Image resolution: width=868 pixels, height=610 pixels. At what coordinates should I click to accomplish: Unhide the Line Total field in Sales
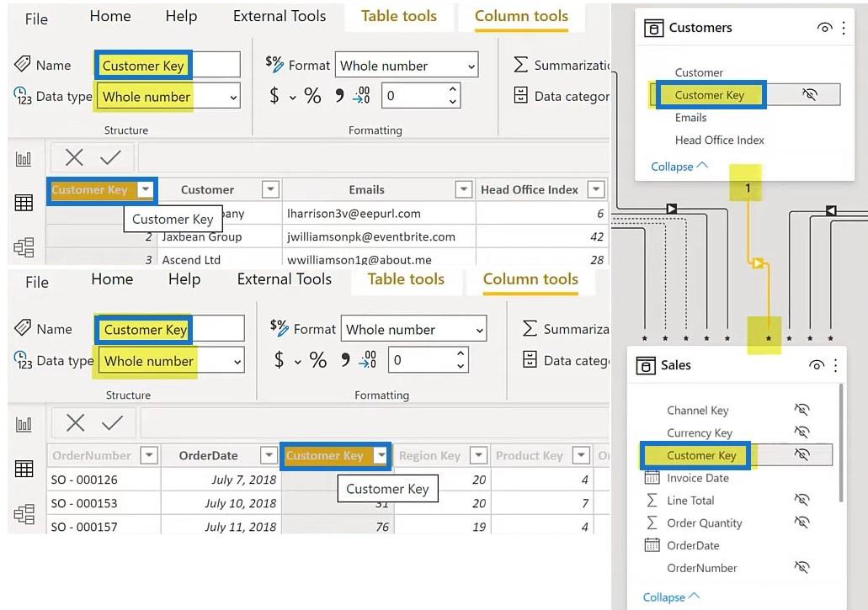801,500
